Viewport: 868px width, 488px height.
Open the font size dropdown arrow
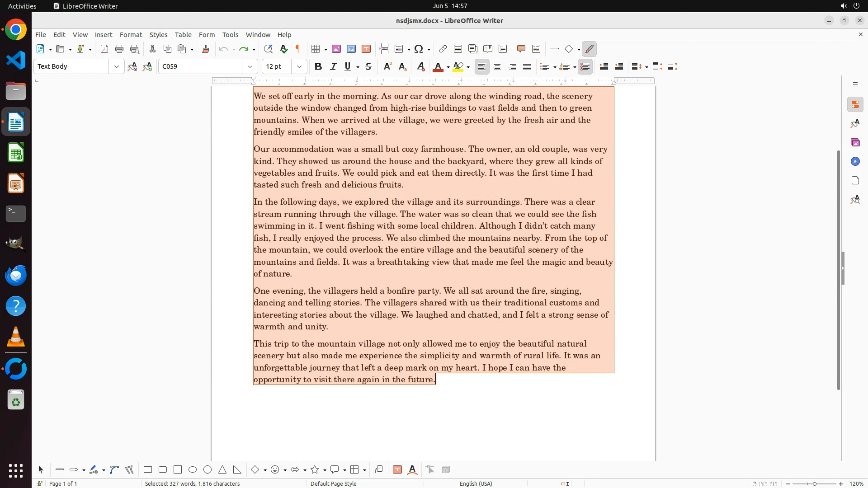tap(299, 67)
